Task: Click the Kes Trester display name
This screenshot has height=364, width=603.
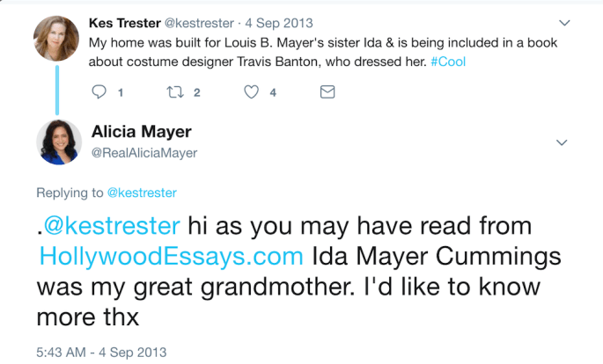Action: pos(125,23)
